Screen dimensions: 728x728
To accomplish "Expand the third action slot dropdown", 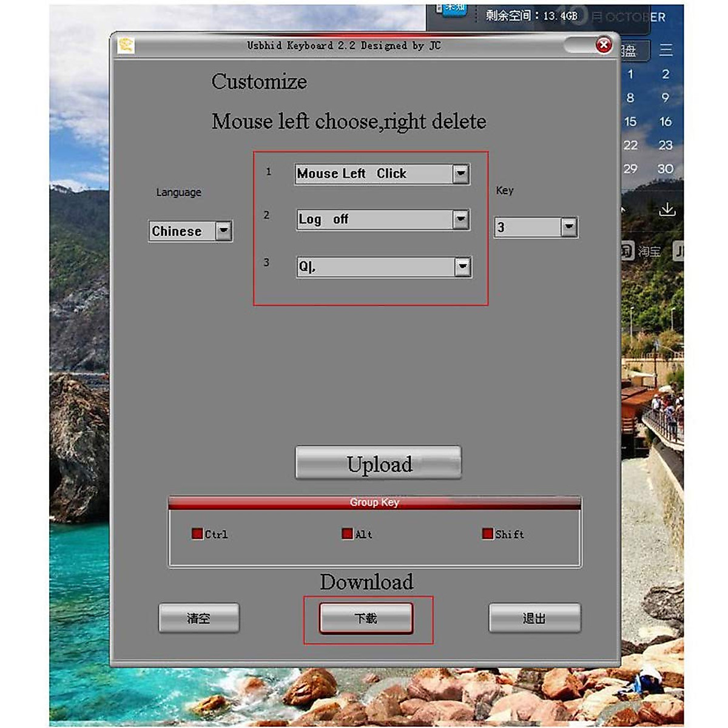I will pos(462,266).
